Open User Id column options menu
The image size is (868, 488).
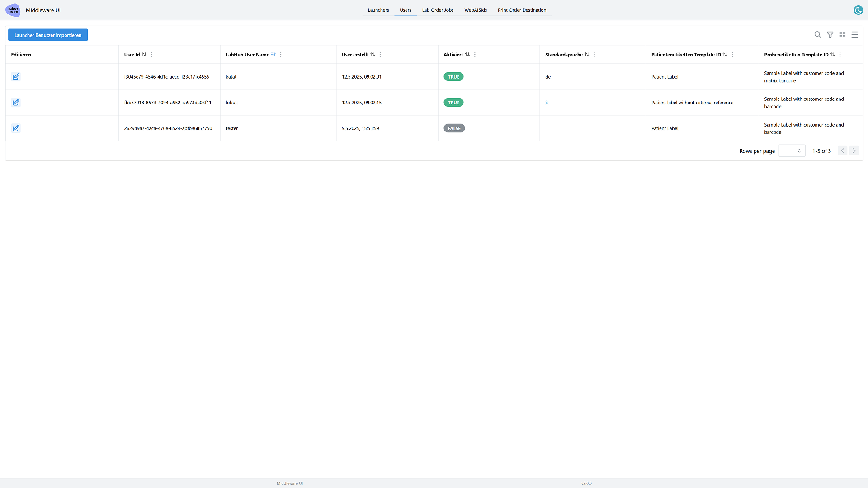click(151, 55)
